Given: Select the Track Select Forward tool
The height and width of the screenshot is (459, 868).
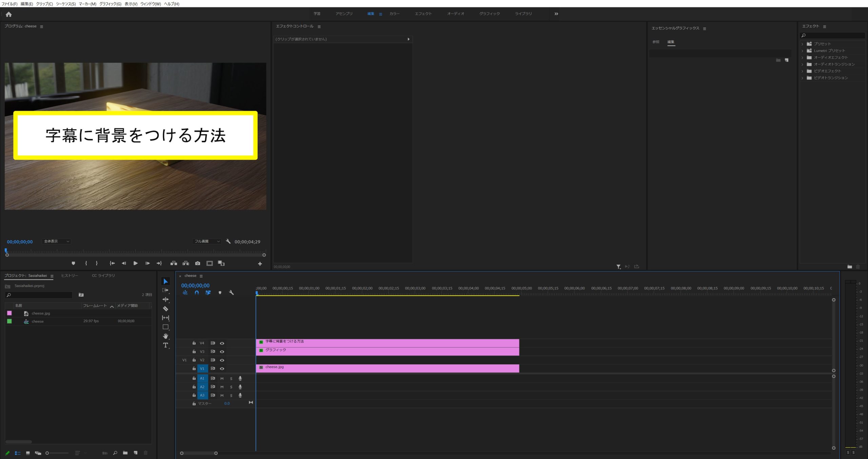Looking at the screenshot, I should (x=166, y=290).
